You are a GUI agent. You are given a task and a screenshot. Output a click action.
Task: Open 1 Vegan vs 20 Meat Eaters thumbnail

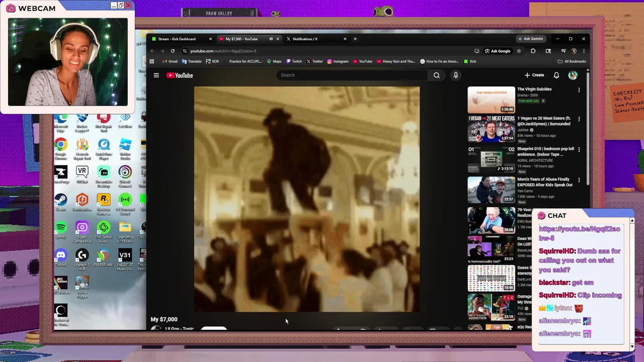pyautogui.click(x=491, y=129)
